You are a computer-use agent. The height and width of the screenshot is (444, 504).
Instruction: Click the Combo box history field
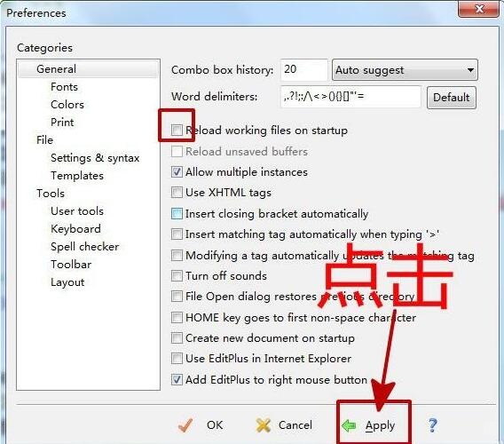click(303, 69)
